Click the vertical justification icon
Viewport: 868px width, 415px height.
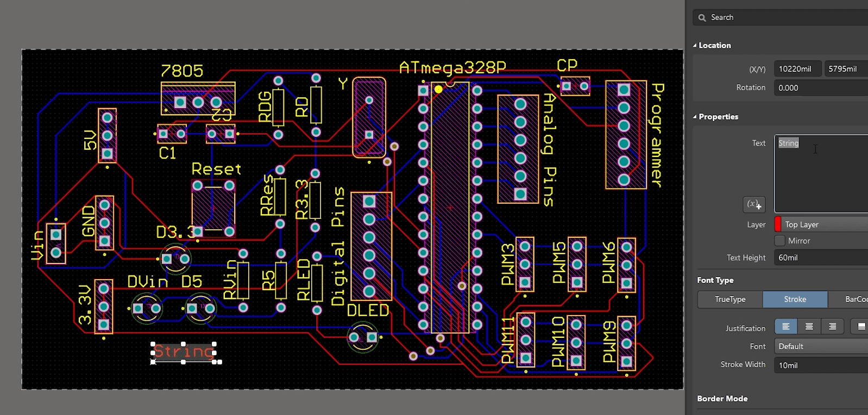click(860, 326)
